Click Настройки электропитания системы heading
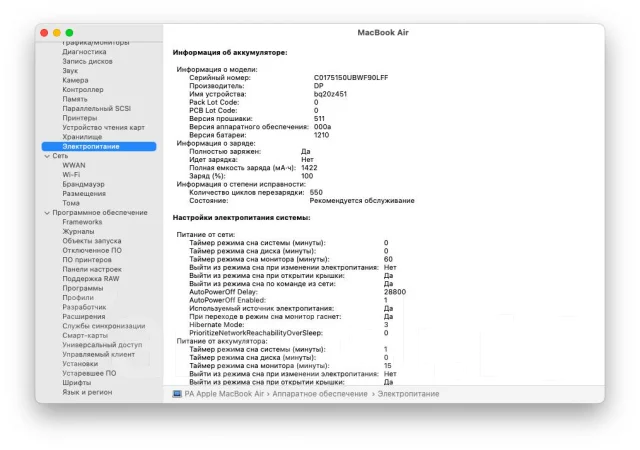The height and width of the screenshot is (450, 640). 241,218
